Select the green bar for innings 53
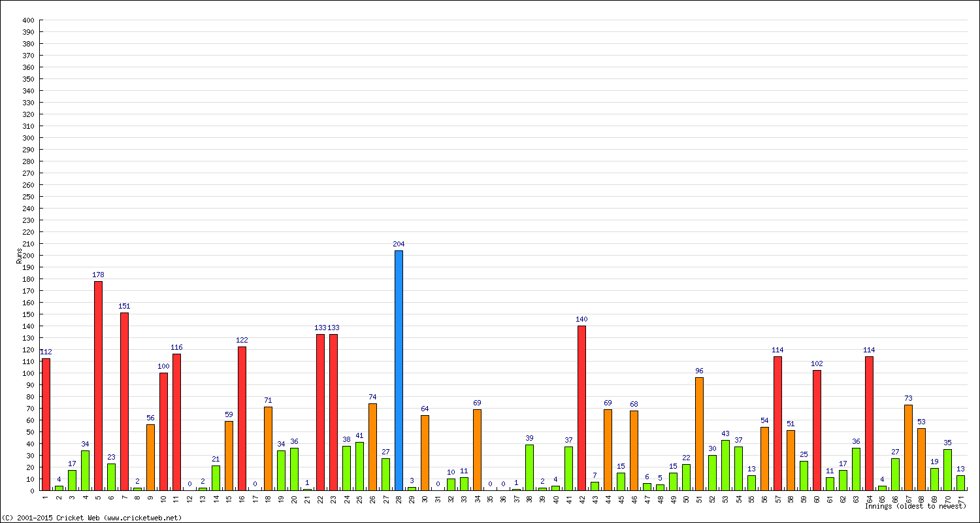This screenshot has height=523, width=980. point(725,465)
